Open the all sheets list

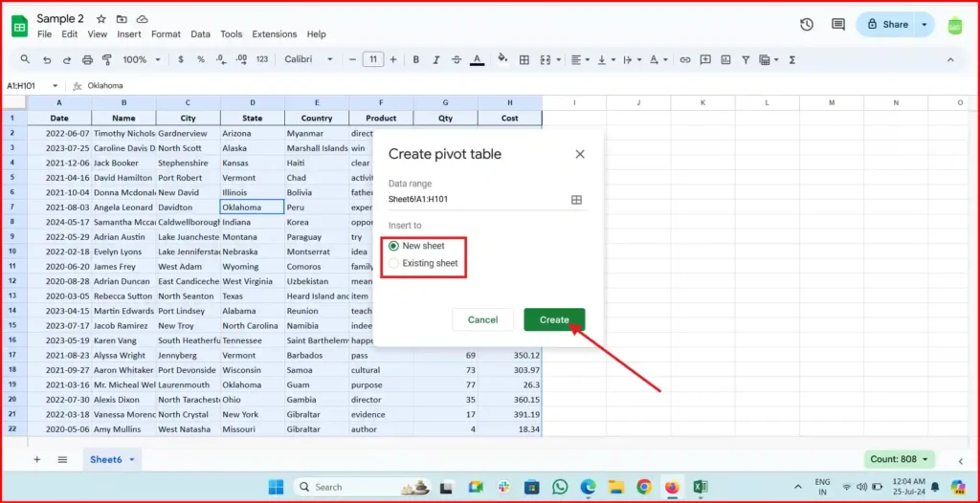(62, 459)
